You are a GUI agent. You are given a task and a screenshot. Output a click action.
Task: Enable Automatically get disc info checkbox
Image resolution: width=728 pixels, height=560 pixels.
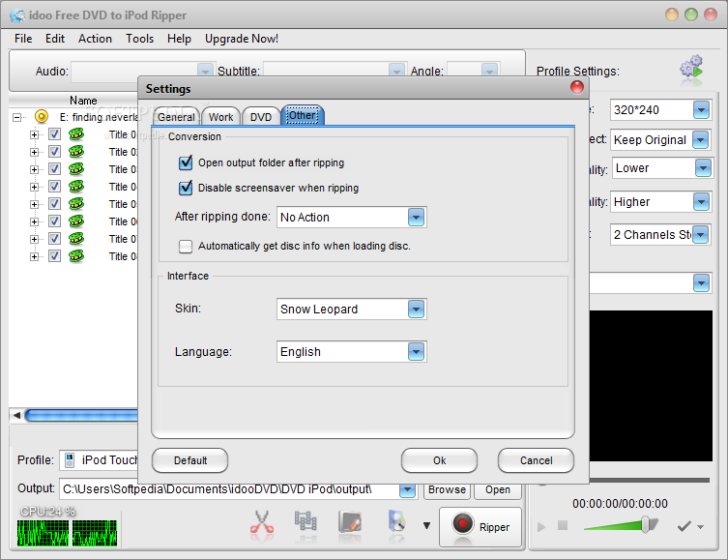pos(186,246)
